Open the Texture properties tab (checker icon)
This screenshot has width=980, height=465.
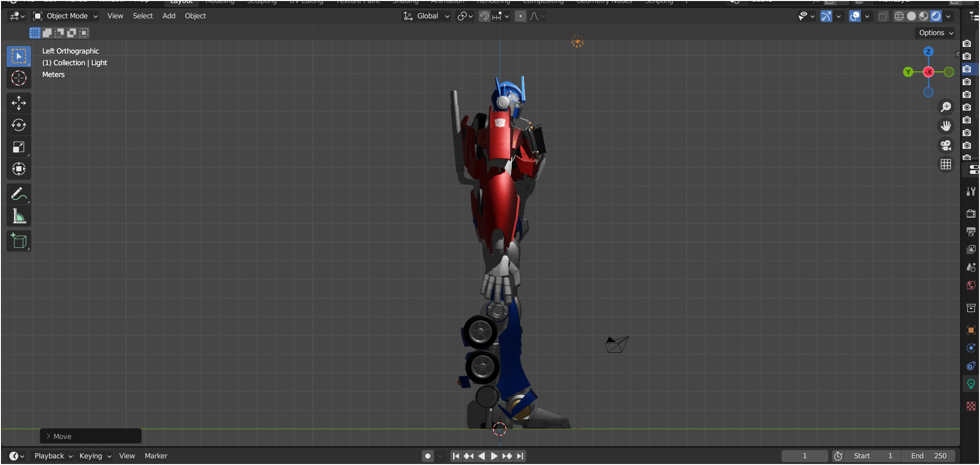[x=971, y=406]
